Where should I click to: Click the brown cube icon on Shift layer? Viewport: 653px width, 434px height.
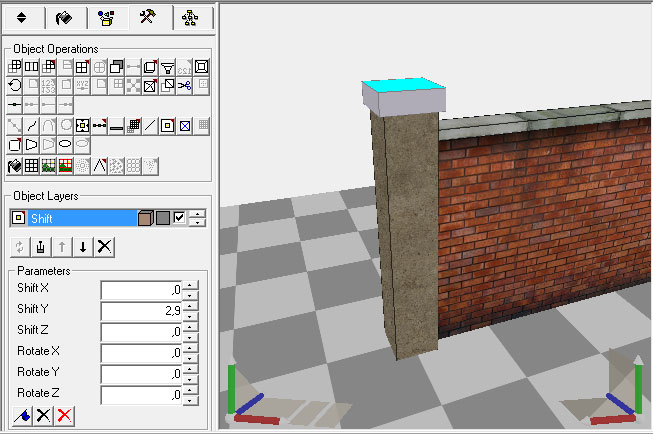pyautogui.click(x=145, y=218)
